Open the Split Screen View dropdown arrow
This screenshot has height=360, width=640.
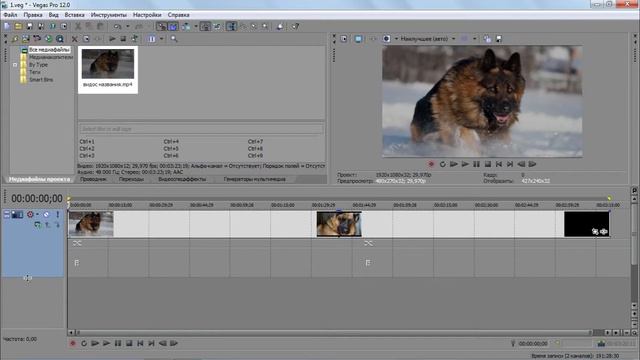click(396, 39)
